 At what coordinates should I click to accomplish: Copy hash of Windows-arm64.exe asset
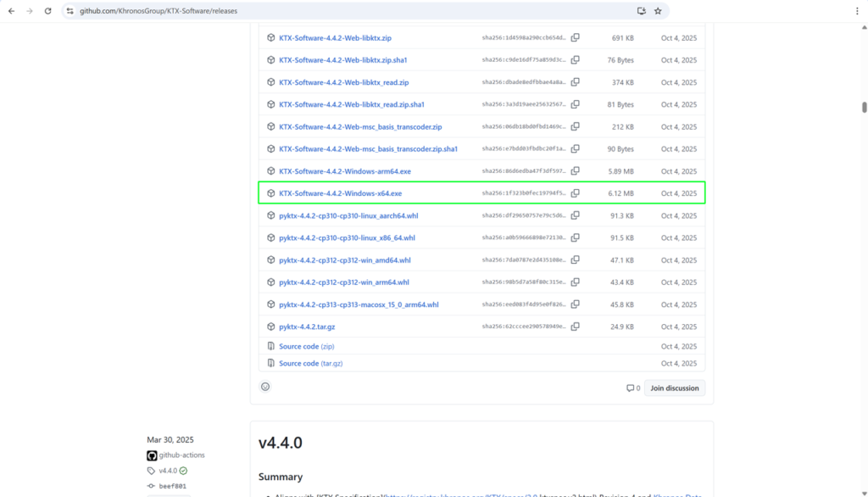[575, 171]
